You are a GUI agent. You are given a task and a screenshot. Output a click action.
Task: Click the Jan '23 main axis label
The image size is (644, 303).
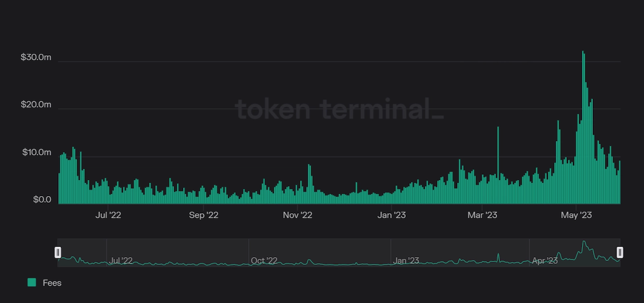392,215
